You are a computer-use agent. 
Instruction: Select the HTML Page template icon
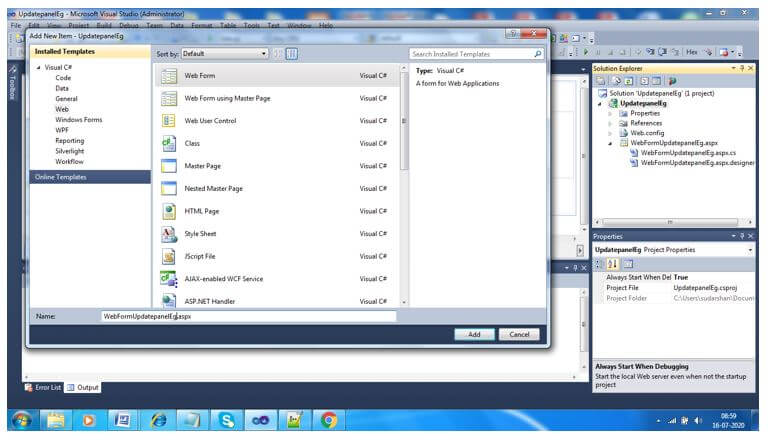click(169, 211)
